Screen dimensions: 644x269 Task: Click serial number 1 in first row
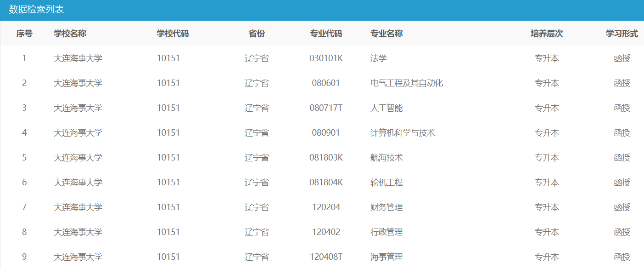[24, 58]
